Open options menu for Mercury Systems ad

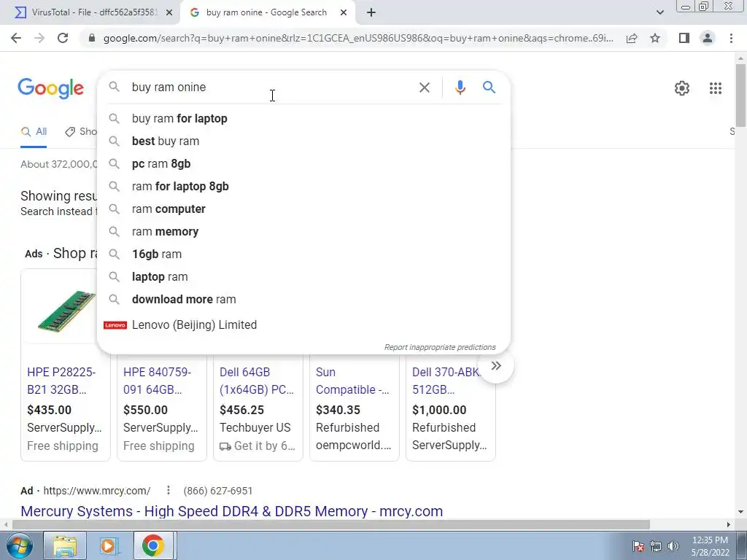point(169,490)
